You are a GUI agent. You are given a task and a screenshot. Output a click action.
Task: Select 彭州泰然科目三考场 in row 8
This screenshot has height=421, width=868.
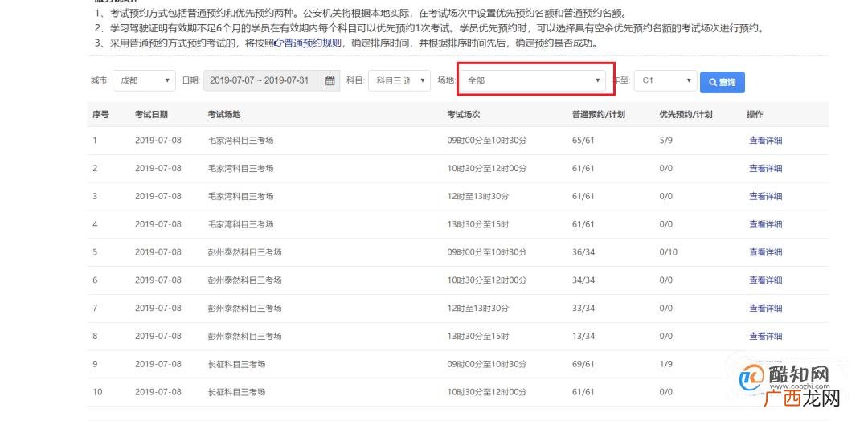(x=244, y=336)
